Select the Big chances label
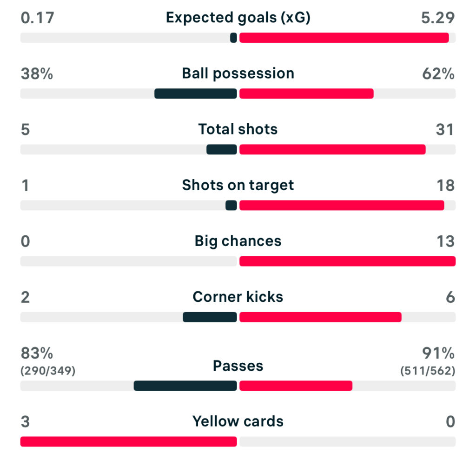Viewport: 476px width, 467px height. tap(238, 241)
